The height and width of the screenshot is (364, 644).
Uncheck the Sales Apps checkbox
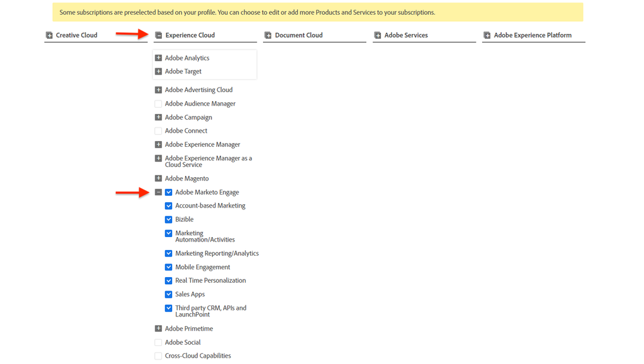tap(168, 294)
